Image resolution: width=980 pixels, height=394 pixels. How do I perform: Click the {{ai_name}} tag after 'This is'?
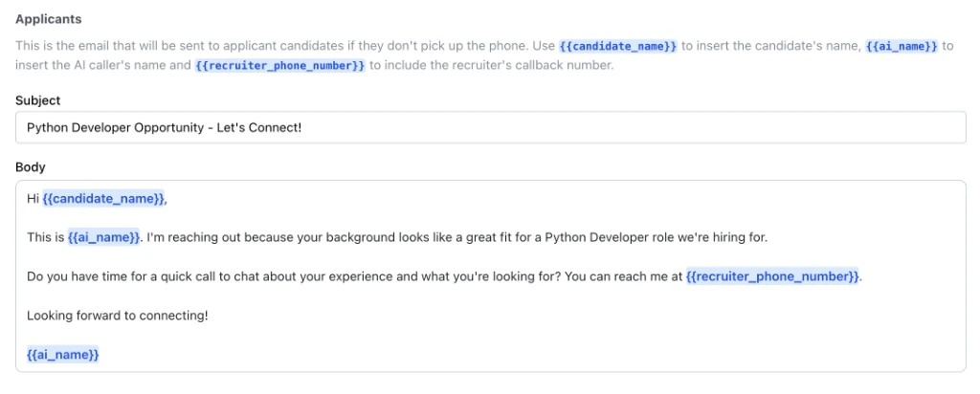[x=103, y=237]
